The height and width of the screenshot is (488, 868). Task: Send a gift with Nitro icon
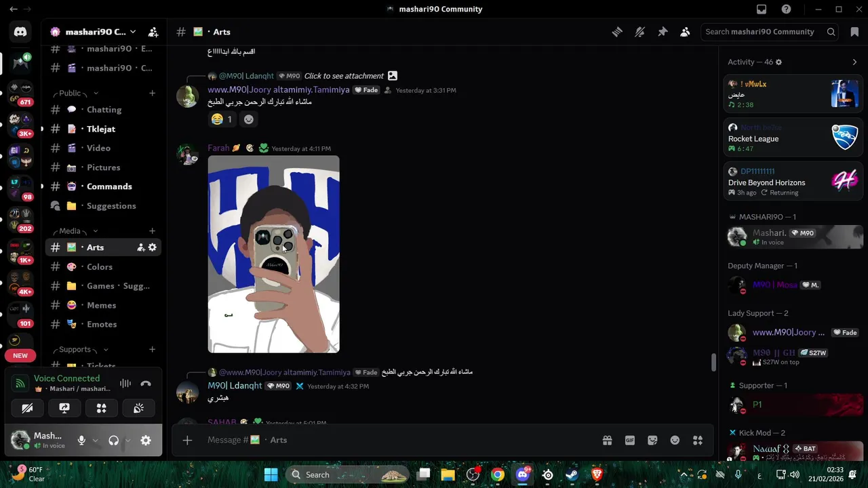pos(607,440)
